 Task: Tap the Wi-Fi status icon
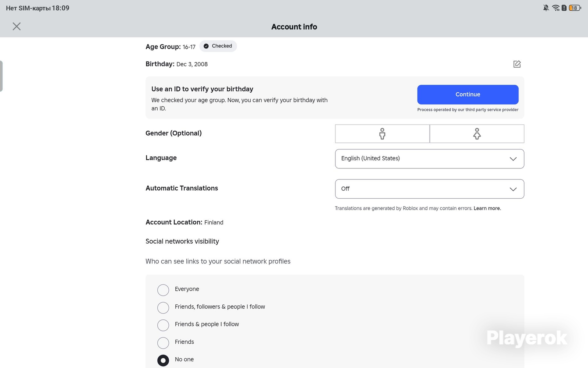coord(556,8)
